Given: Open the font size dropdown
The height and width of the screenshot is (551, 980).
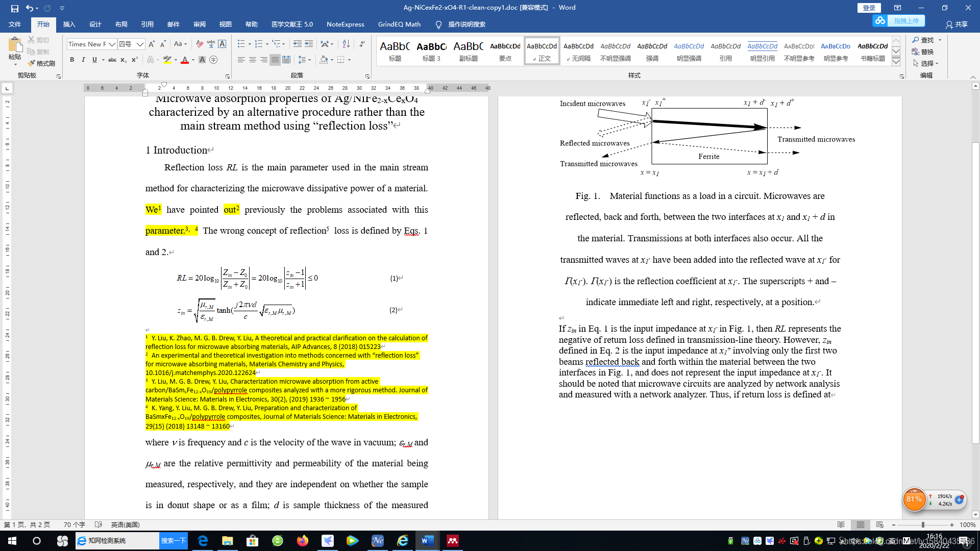Looking at the screenshot, I should [140, 44].
